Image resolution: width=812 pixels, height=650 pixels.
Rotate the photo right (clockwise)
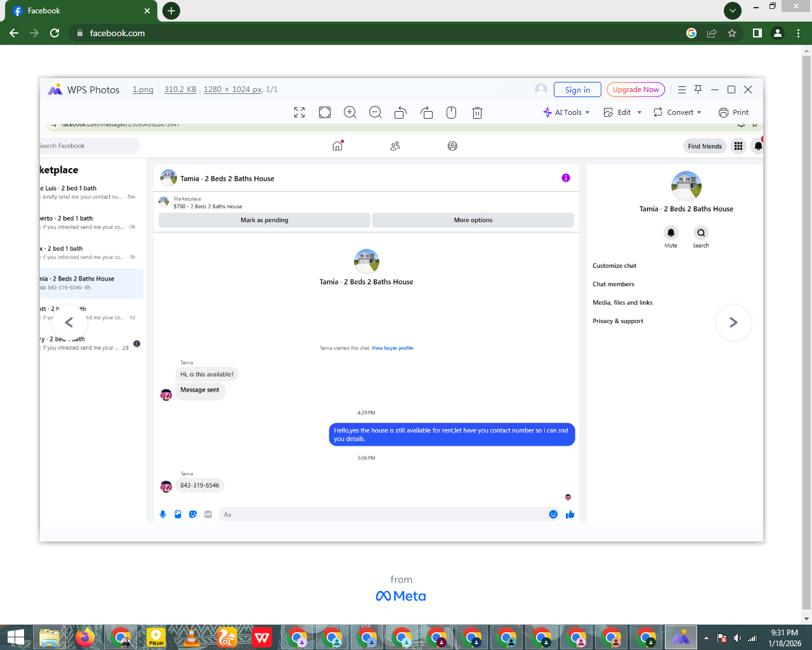click(x=426, y=112)
